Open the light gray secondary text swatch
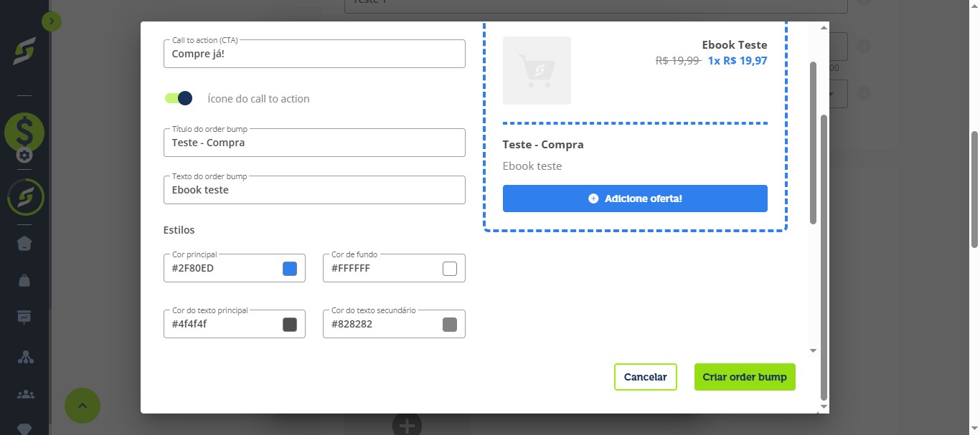Viewport: 980px width, 435px height. click(x=450, y=324)
